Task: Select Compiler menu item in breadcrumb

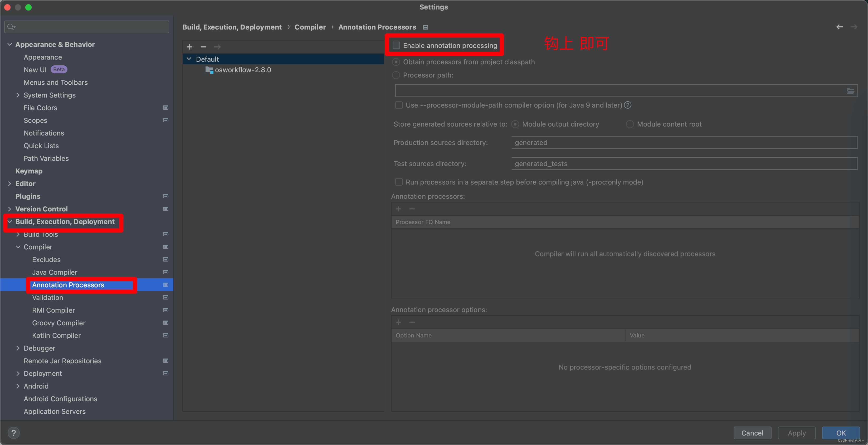Action: pos(310,27)
